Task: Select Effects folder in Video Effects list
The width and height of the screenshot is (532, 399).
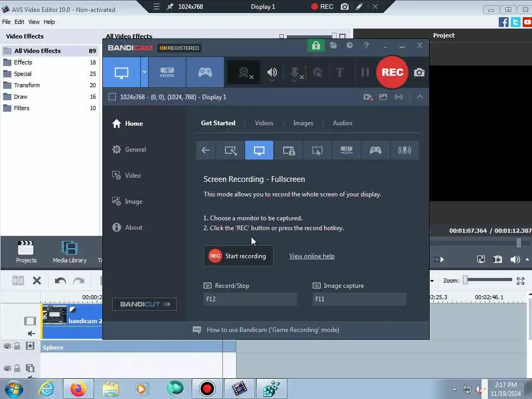Action: click(49, 62)
